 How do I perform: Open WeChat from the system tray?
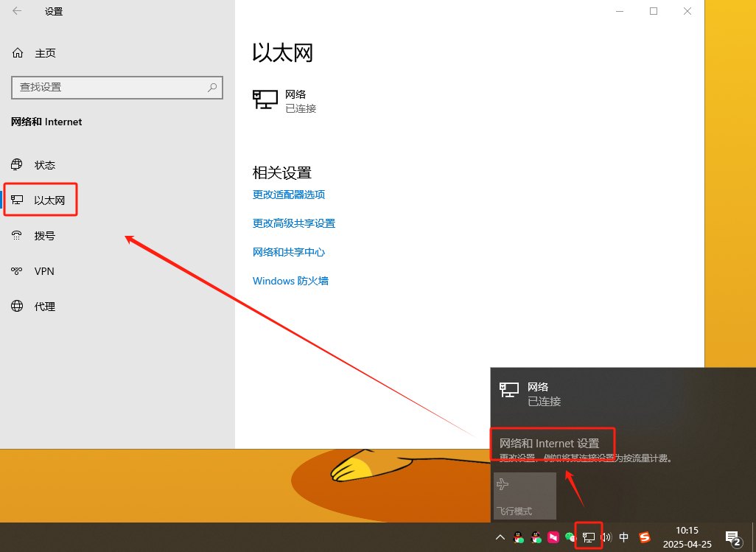coord(569,537)
